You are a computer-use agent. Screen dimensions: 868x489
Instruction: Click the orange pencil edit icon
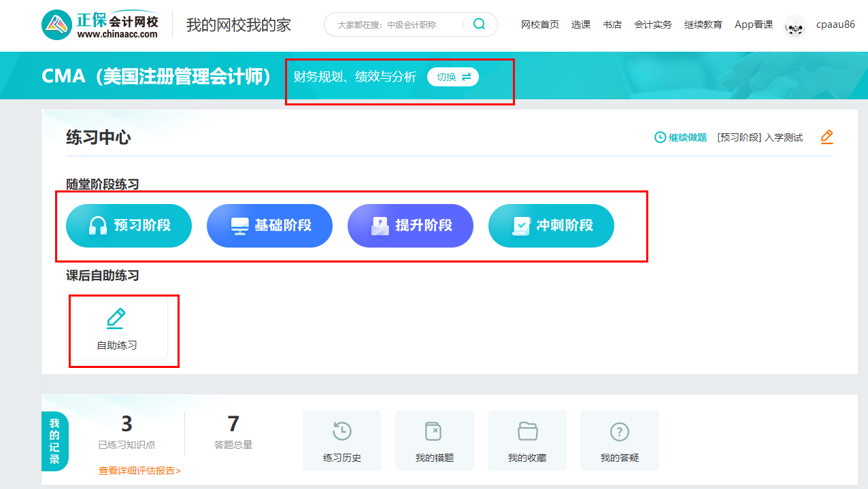[x=827, y=137]
